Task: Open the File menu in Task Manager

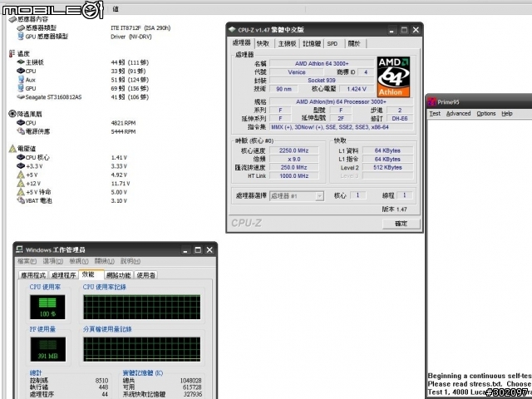Action: (27, 261)
